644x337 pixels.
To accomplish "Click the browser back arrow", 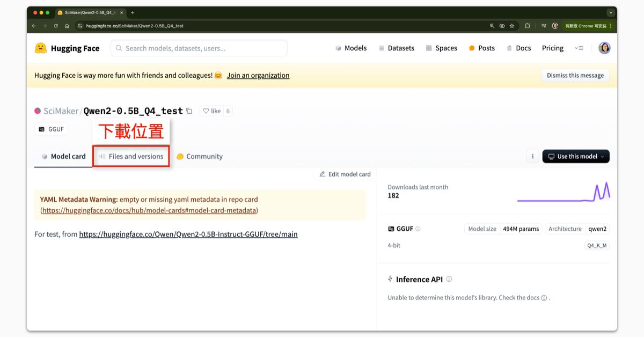I will click(34, 26).
